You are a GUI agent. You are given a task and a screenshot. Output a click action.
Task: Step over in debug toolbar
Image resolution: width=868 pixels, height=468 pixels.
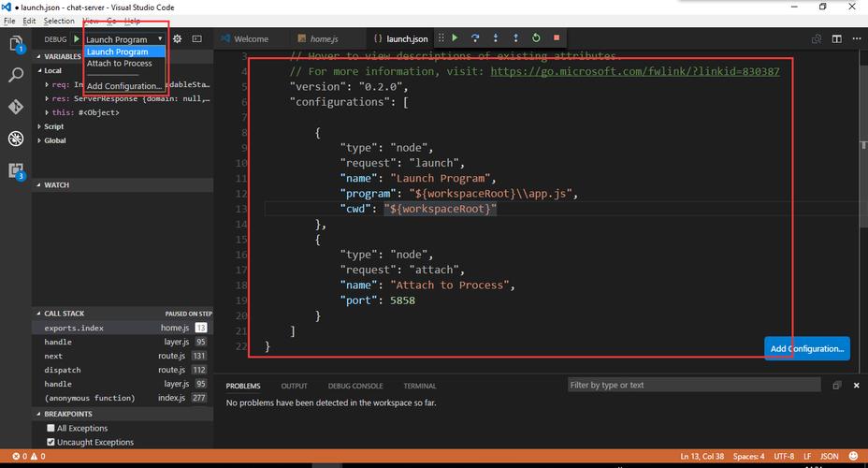pyautogui.click(x=475, y=37)
